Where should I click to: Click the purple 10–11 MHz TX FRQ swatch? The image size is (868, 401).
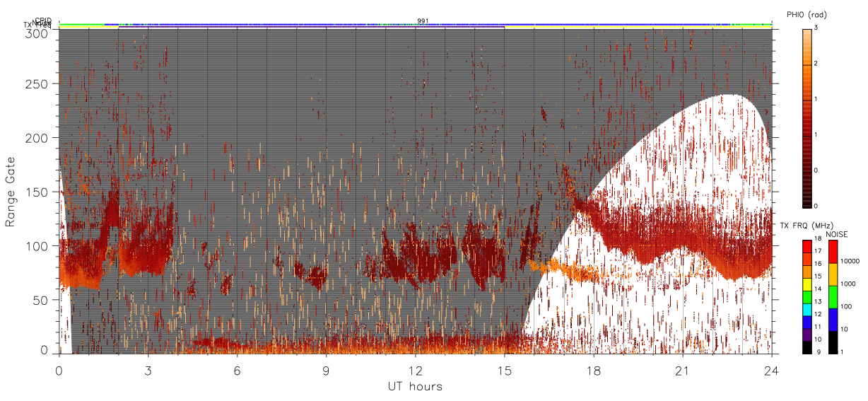[x=807, y=335]
